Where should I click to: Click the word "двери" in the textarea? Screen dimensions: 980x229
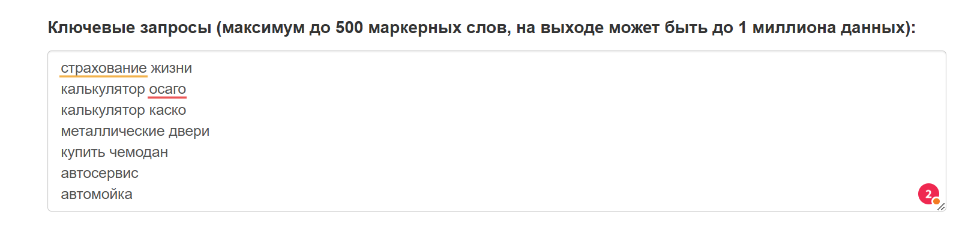[189, 132]
